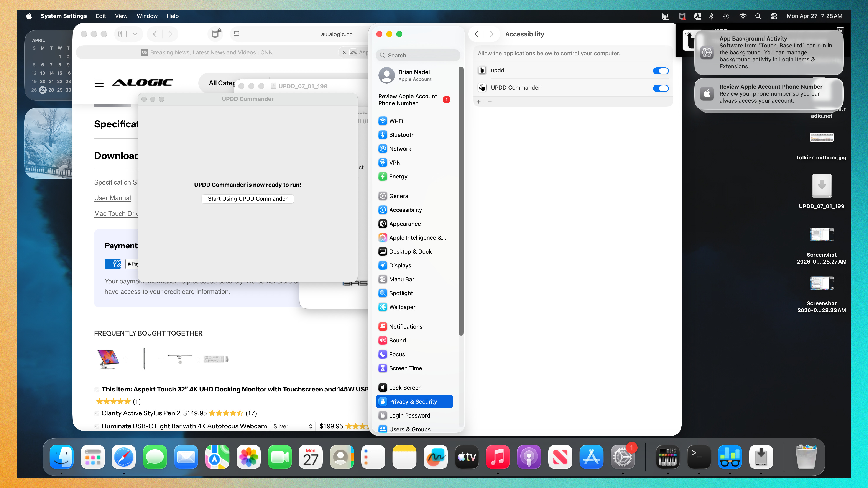Open the View menu
868x488 pixels.
(x=121, y=16)
